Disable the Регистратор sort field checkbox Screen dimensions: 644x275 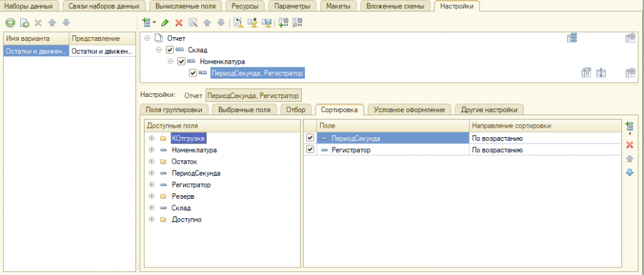coord(309,150)
